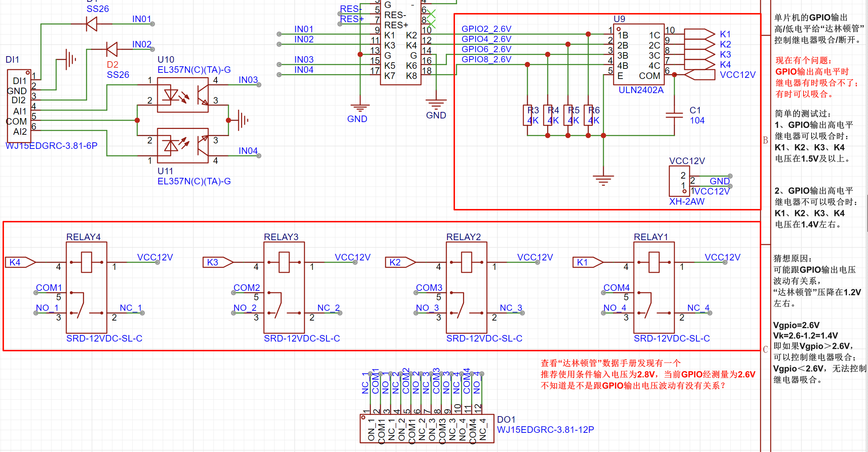Select the GPIO8_2.6V net label

click(x=486, y=59)
